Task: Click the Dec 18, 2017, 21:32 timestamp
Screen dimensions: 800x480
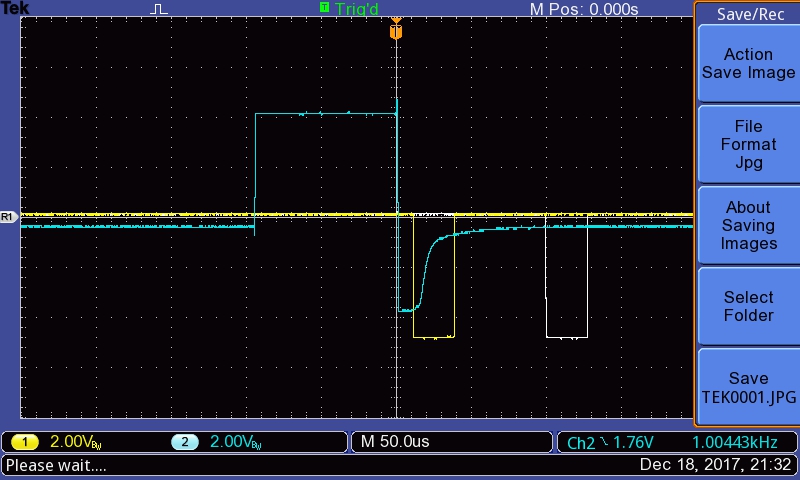Action: tap(715, 465)
